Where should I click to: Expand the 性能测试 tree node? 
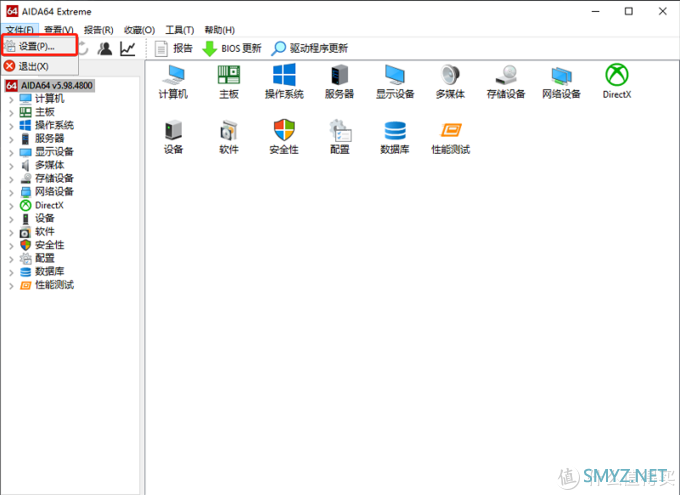click(11, 285)
